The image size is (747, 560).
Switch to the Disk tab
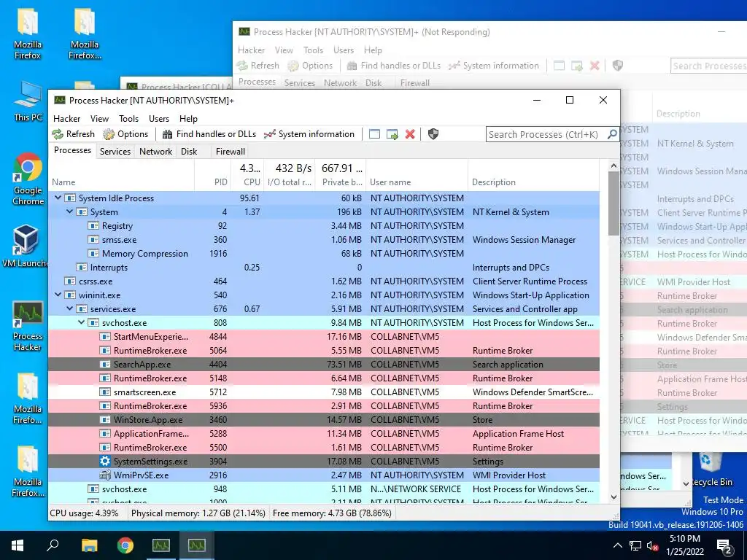(x=189, y=152)
